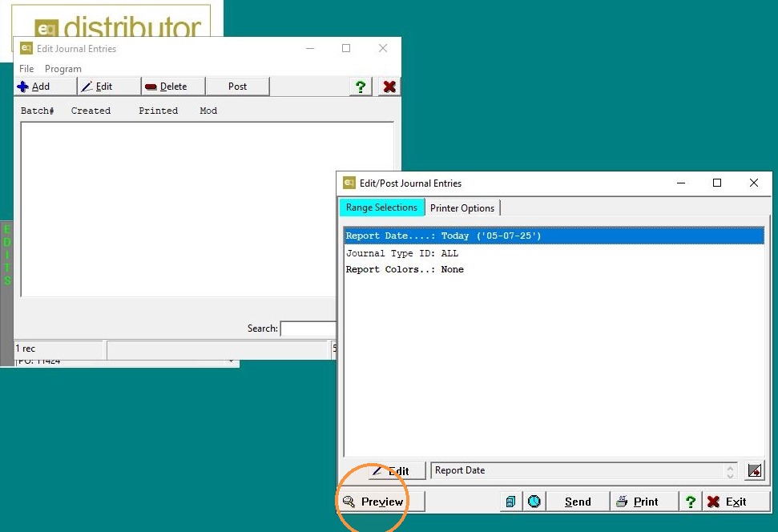Click the Preview button
This screenshot has height=532, width=778.
pos(381,502)
